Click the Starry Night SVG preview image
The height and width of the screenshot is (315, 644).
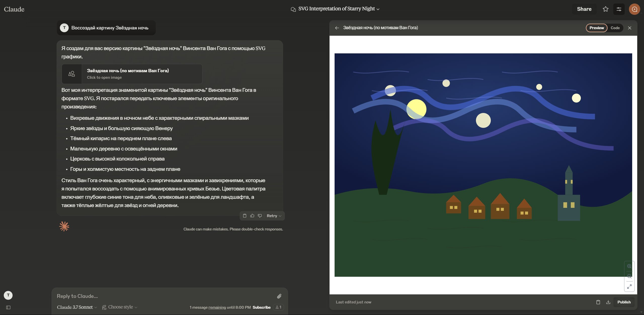tap(483, 165)
